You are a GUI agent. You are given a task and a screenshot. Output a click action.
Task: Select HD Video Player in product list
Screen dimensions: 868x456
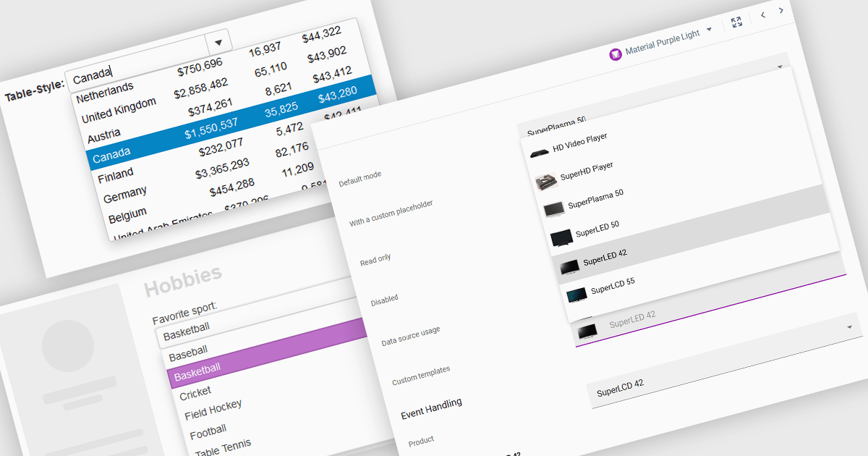coord(579,143)
